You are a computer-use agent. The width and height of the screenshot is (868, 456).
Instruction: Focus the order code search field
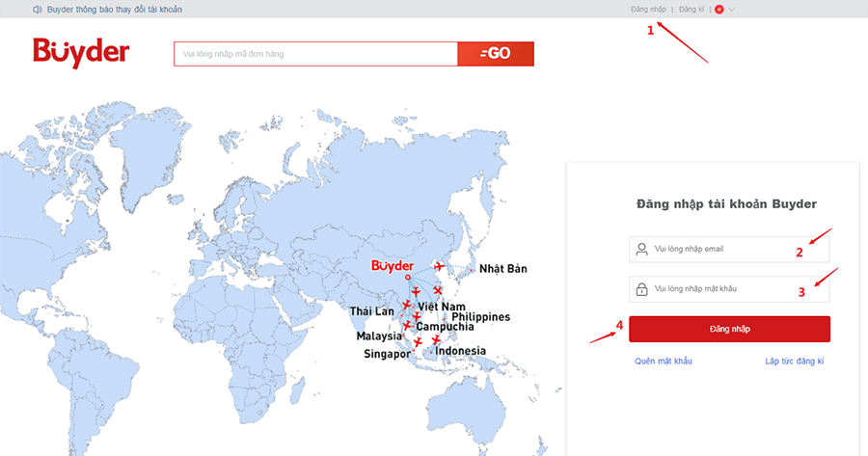pos(315,54)
